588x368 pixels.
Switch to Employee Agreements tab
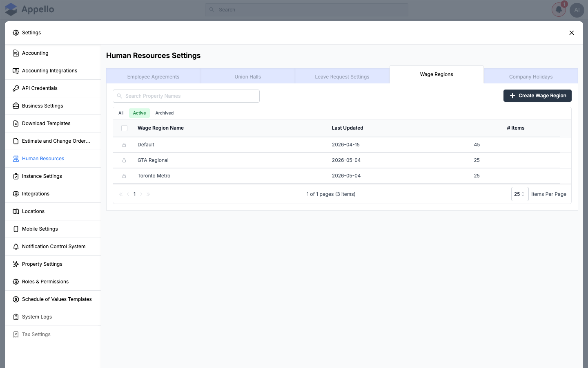tap(153, 77)
